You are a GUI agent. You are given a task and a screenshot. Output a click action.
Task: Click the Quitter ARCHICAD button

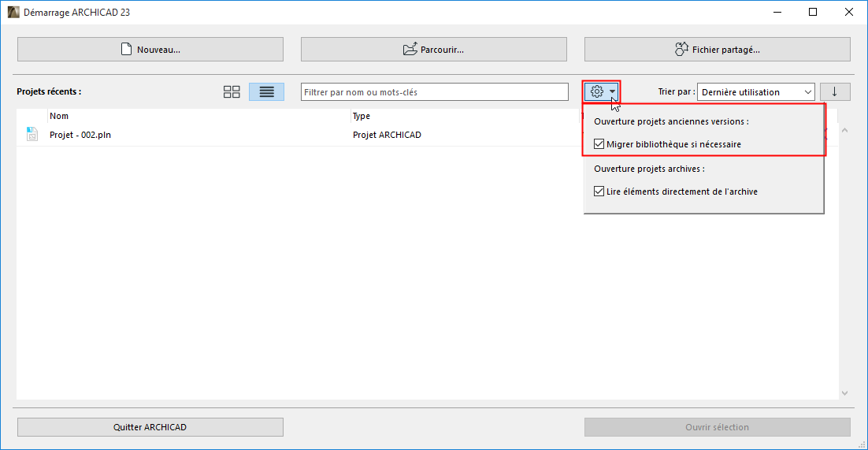pos(150,427)
